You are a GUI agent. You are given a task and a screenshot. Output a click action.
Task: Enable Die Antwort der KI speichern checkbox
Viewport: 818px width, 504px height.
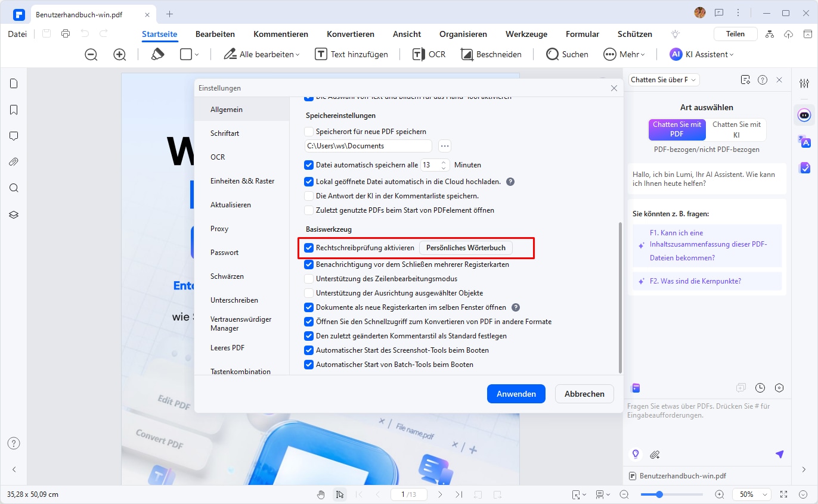click(x=309, y=196)
